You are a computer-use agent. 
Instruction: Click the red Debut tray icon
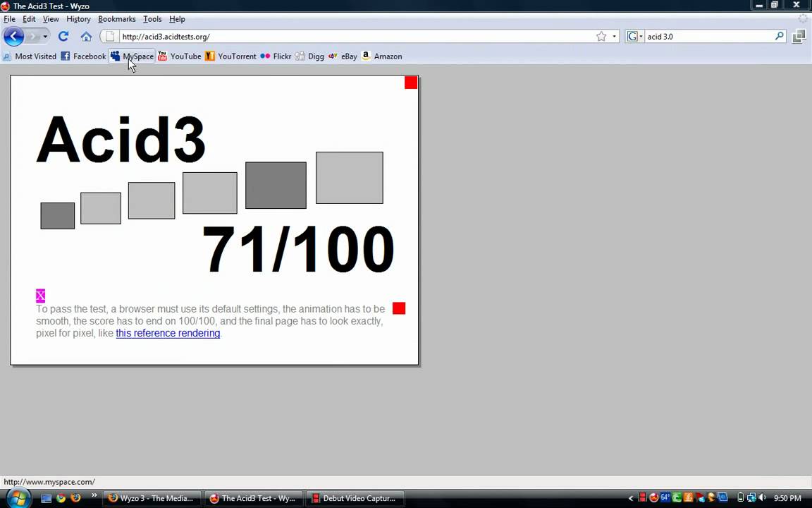(x=643, y=497)
